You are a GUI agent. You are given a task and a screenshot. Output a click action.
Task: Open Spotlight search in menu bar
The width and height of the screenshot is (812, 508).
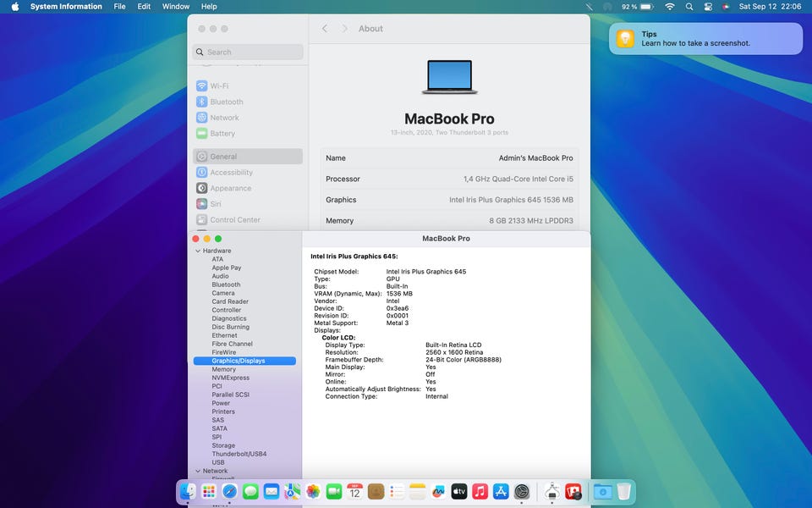pos(689,7)
